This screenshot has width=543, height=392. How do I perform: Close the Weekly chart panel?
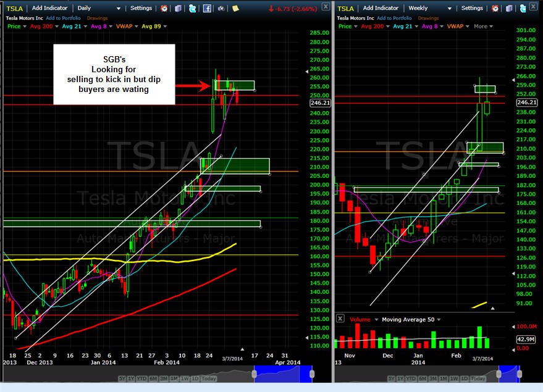[534, 7]
